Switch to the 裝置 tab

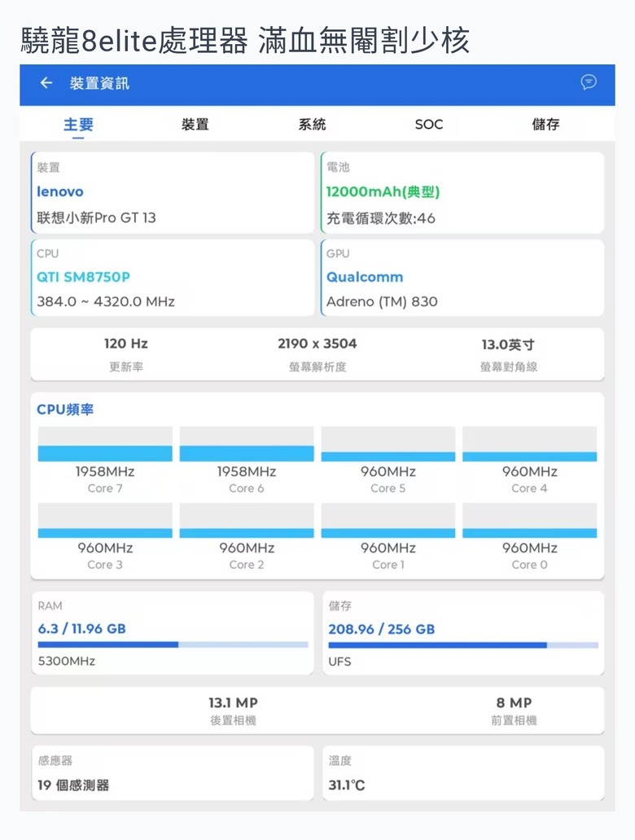pos(195,125)
